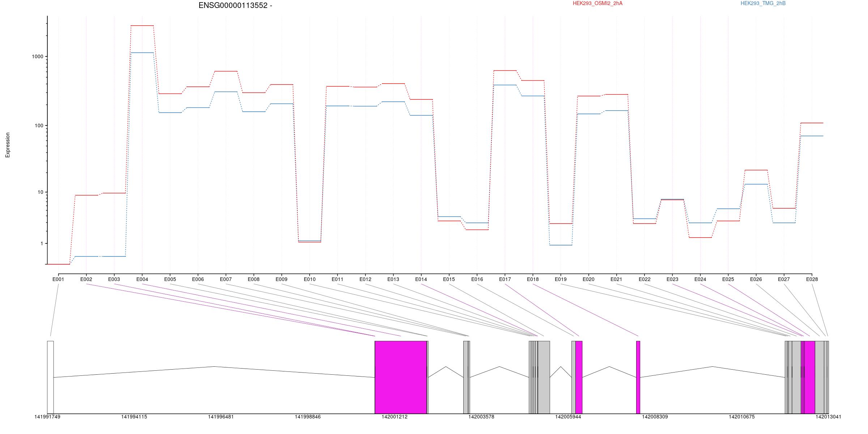
Task: Click exon label E017
Action: pos(505,279)
